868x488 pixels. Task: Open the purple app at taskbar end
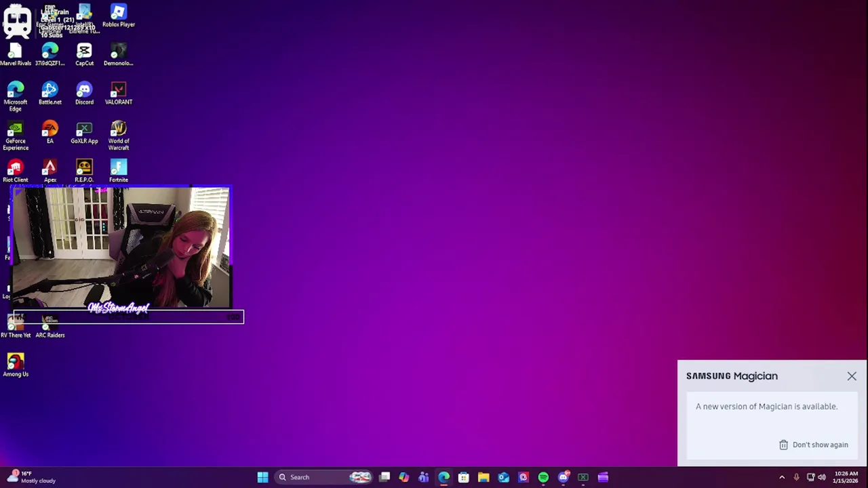pos(603,477)
